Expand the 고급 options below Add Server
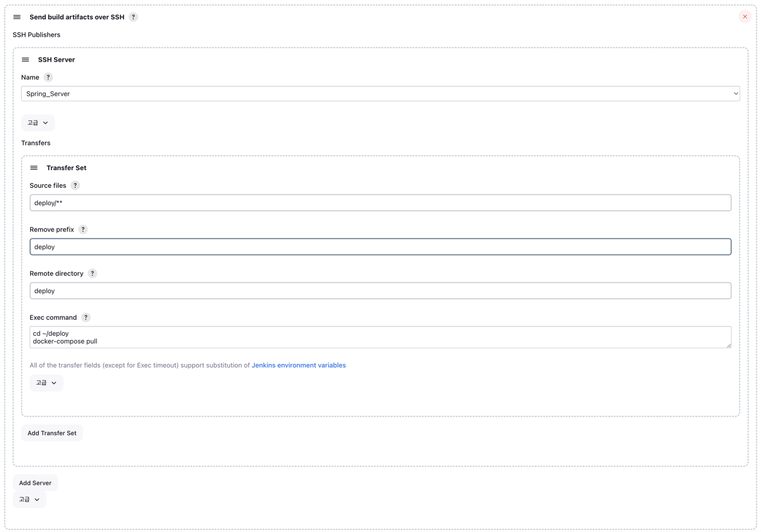This screenshot has height=532, width=761. tap(29, 500)
